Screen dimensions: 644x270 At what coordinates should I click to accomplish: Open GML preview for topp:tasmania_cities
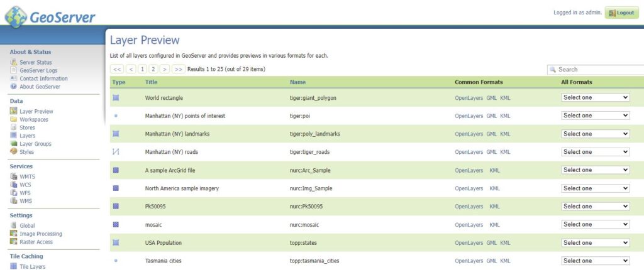[492, 261]
